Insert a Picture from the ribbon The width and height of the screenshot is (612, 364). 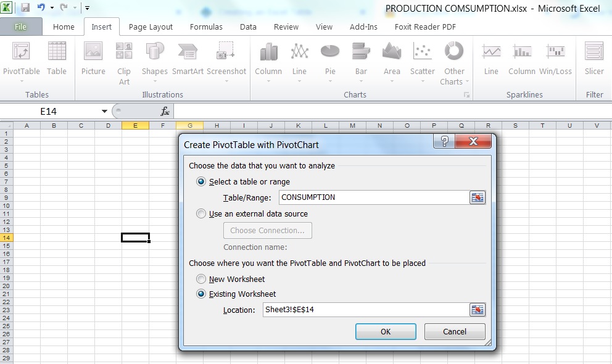point(93,59)
